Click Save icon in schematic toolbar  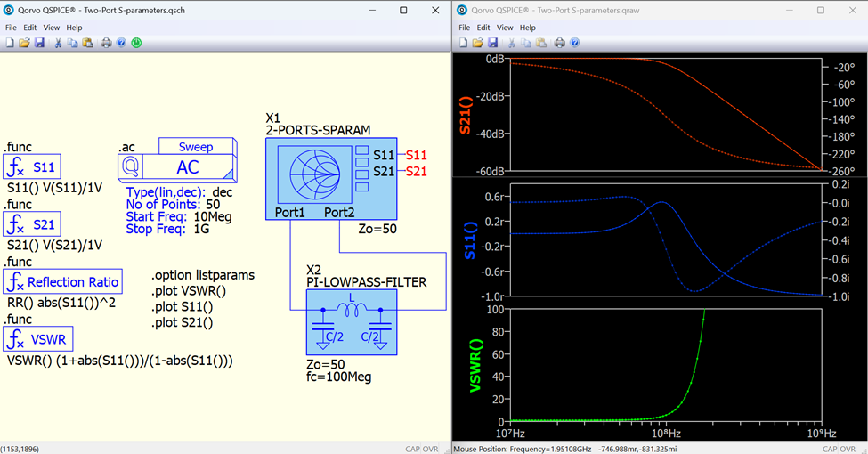(39, 43)
